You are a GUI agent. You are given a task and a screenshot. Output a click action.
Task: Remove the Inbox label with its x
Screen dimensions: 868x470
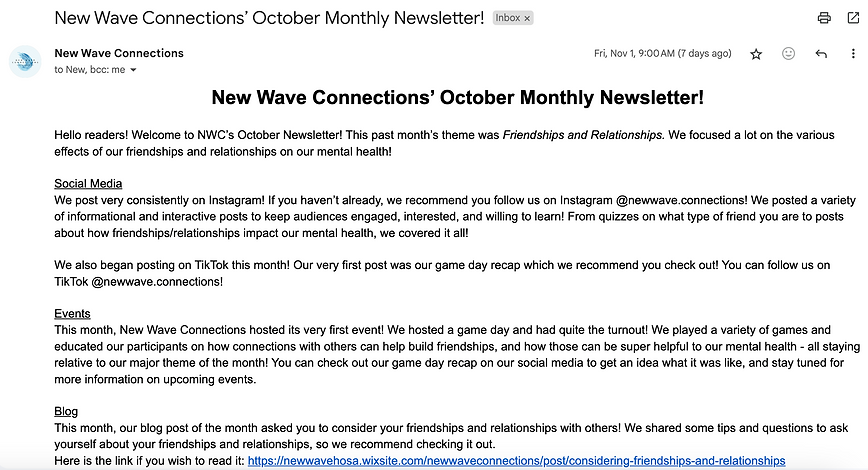(x=527, y=18)
